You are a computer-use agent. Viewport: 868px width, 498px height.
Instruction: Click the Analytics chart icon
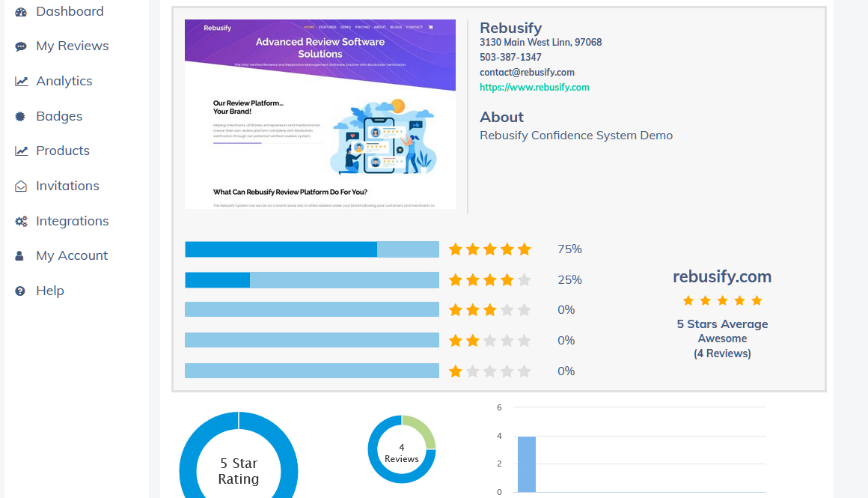(x=21, y=82)
